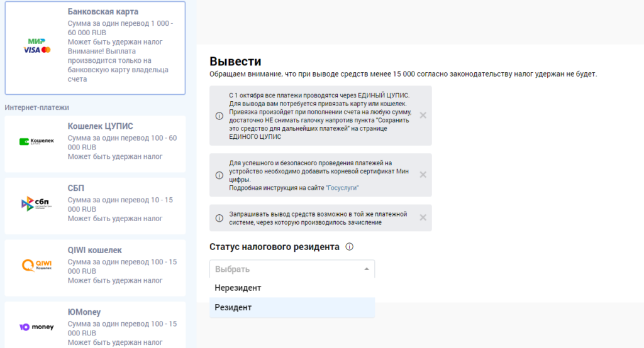Screen dimensions: 644x348
Task: Click 'Сумма за один перевод 10 - 15 000 RUB'
Action: [120, 204]
